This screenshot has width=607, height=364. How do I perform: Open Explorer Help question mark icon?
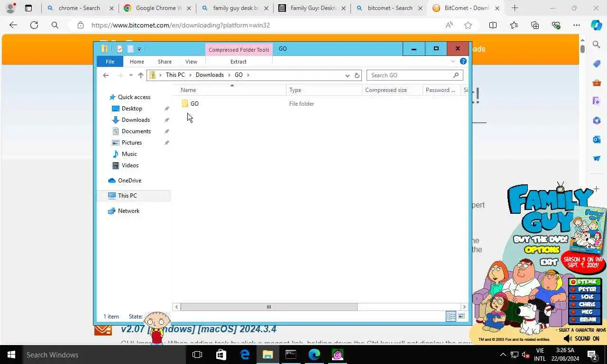[x=463, y=62]
